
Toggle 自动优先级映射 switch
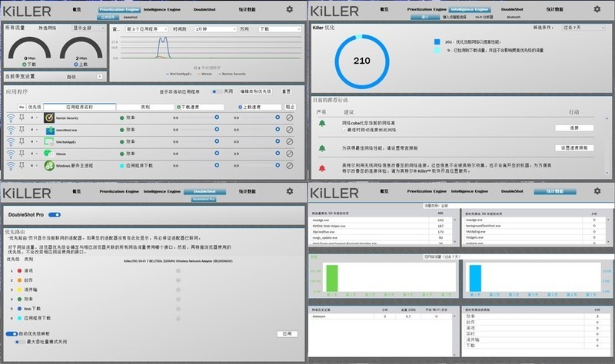click(x=12, y=334)
